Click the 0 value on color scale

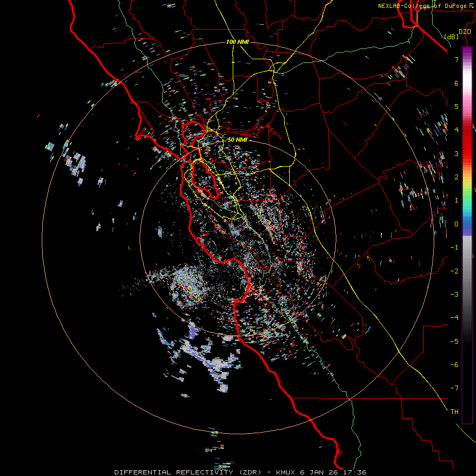point(456,224)
